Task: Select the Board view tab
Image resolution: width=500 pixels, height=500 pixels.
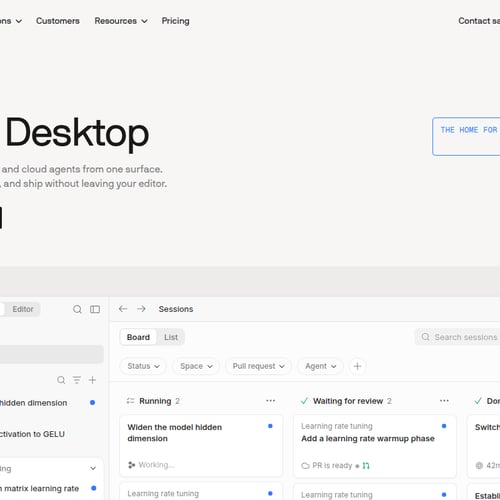Action: tap(138, 337)
